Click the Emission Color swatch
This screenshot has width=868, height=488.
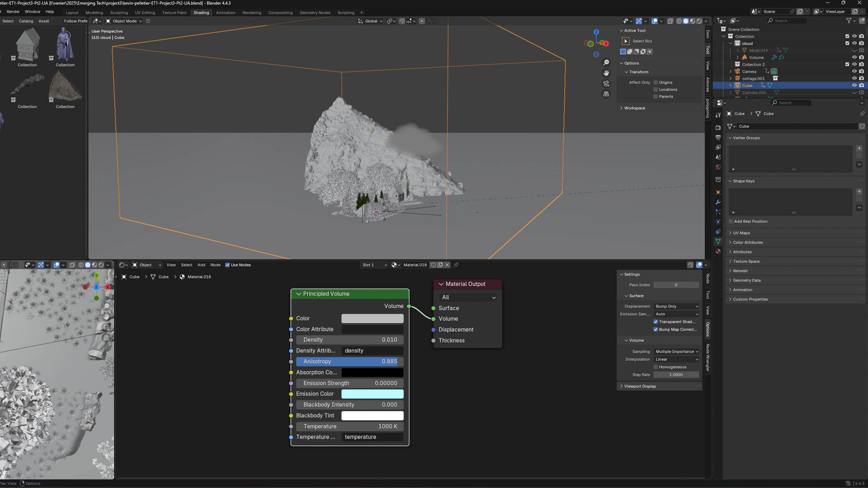(372, 394)
